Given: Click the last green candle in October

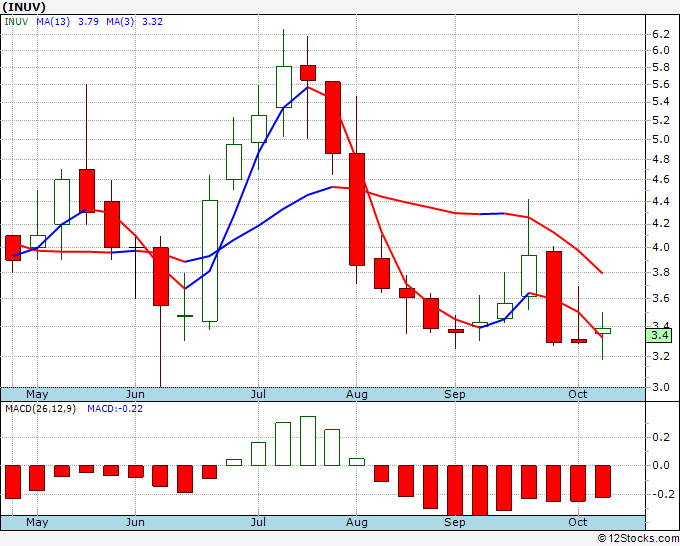Looking at the screenshot, I should click(x=602, y=331).
